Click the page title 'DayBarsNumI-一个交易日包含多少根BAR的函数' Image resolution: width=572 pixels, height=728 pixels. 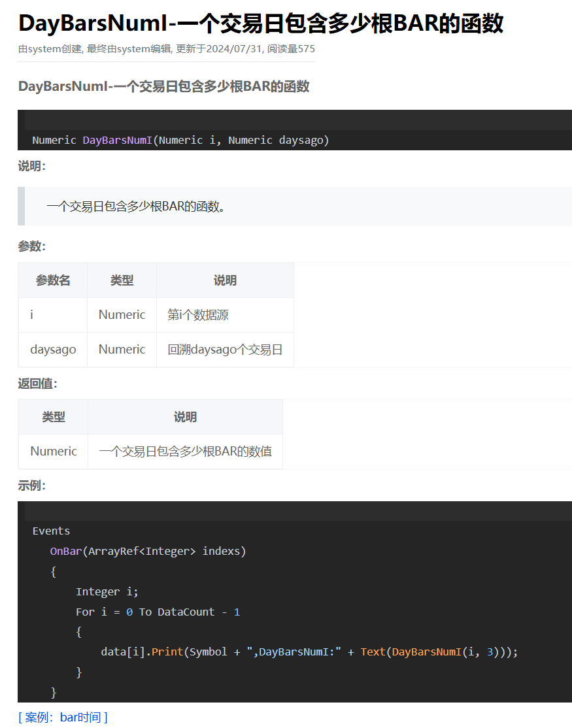click(x=261, y=24)
